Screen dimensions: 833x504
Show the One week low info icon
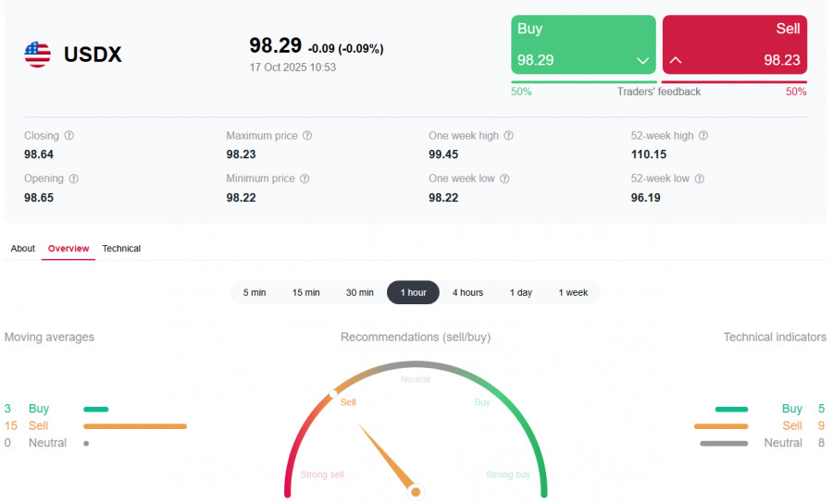504,178
